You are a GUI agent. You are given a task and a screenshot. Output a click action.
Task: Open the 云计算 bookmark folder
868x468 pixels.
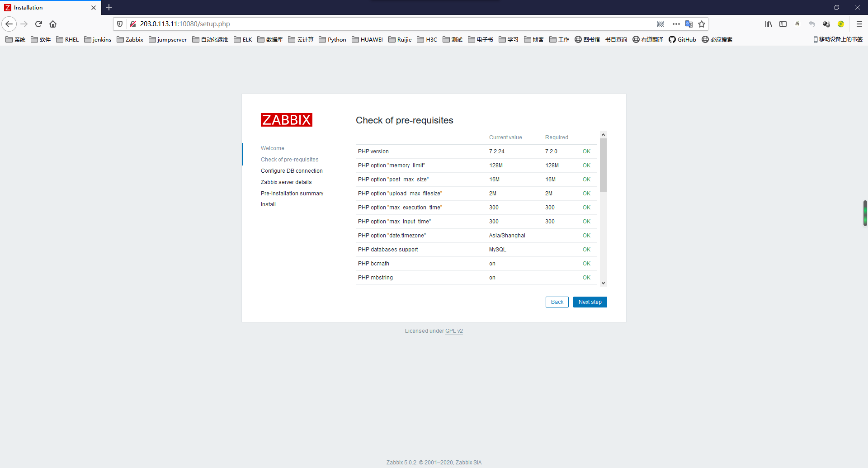click(x=301, y=40)
